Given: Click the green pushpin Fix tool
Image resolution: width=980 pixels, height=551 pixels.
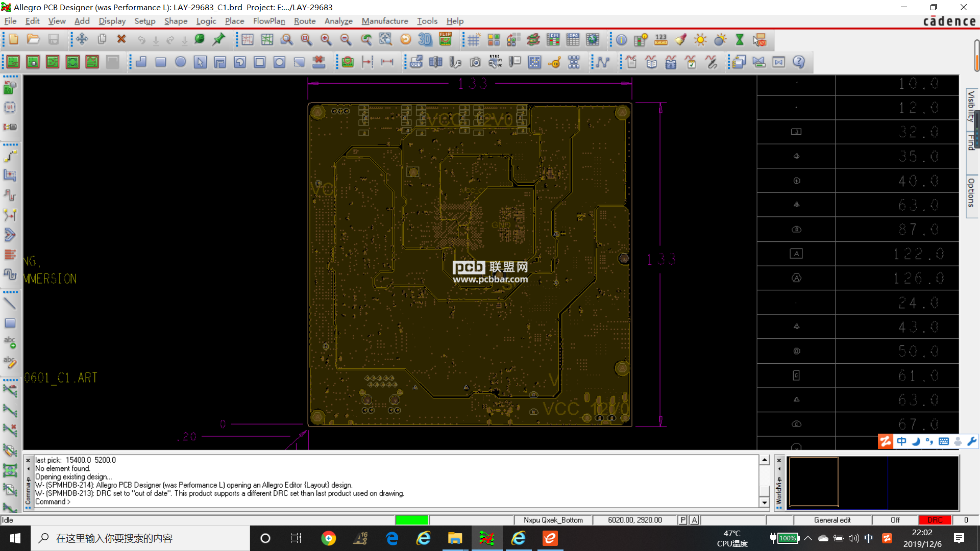Looking at the screenshot, I should pyautogui.click(x=219, y=39).
